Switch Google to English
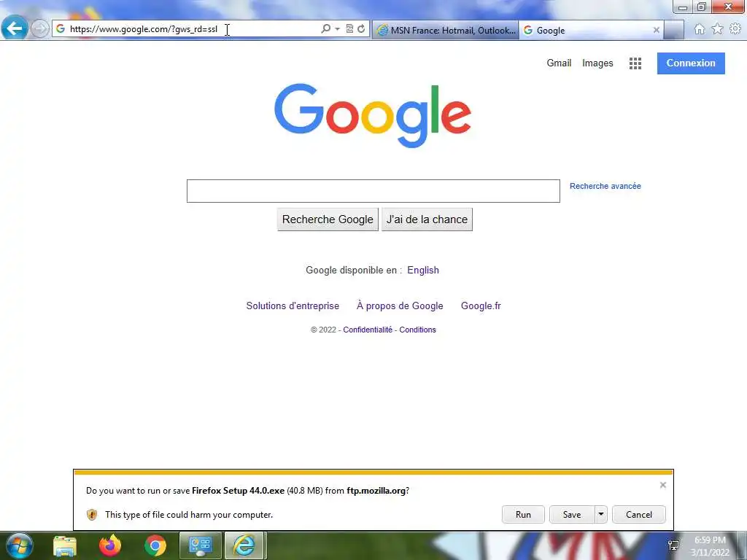This screenshot has height=560, width=747. (423, 270)
